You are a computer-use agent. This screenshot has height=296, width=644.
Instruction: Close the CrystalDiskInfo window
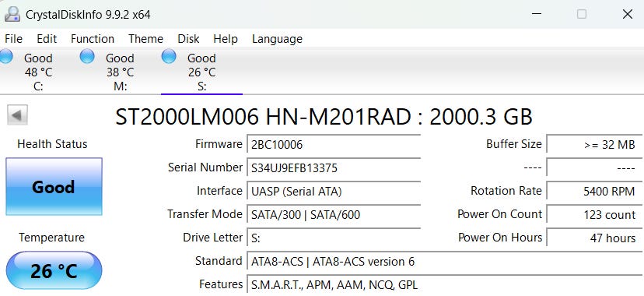627,14
